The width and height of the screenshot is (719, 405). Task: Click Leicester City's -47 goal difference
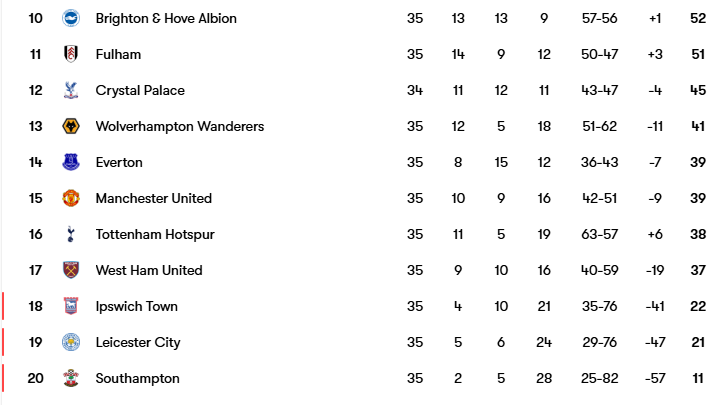point(655,342)
